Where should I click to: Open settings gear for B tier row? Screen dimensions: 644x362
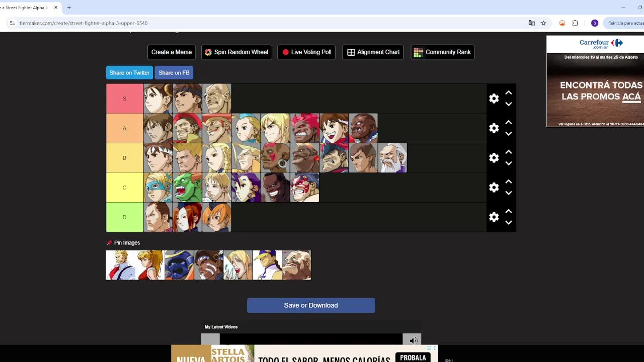pyautogui.click(x=494, y=158)
